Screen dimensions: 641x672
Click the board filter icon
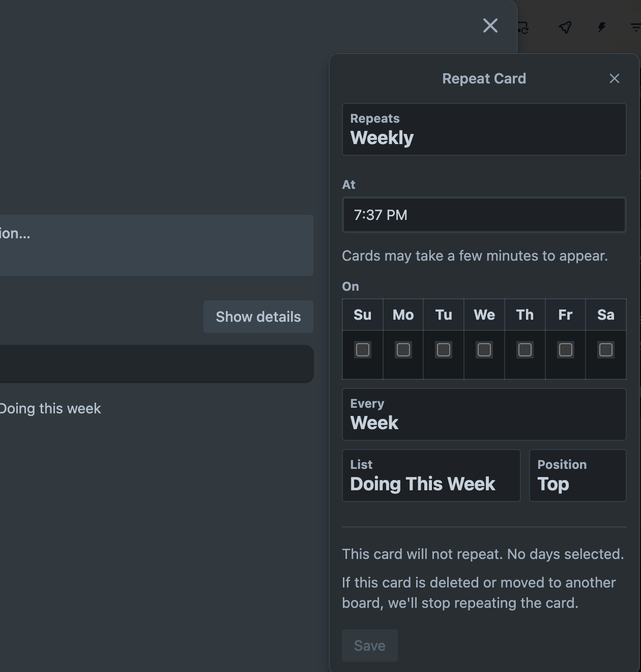pyautogui.click(x=635, y=27)
